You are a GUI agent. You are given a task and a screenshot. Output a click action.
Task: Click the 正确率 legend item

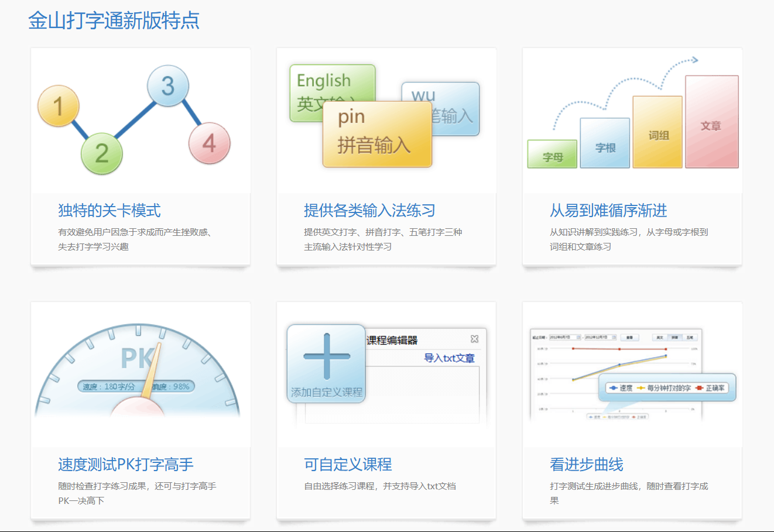(710, 388)
